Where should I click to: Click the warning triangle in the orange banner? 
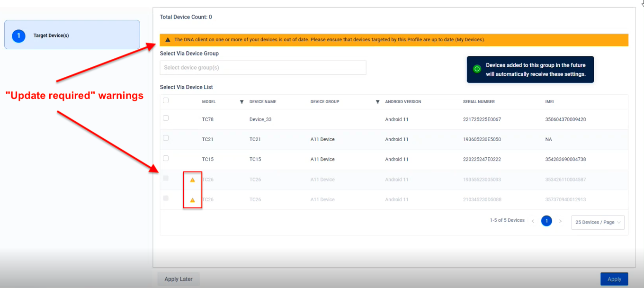(x=168, y=40)
